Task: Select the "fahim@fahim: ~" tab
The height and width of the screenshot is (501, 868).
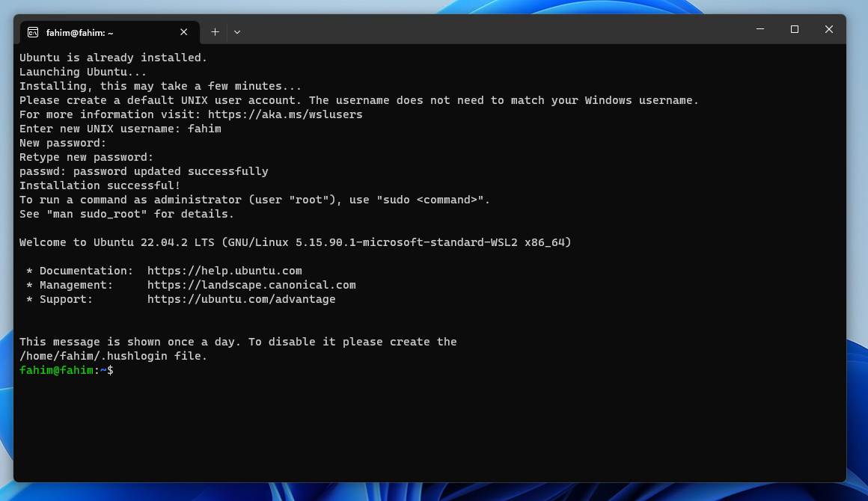Action: [x=109, y=33]
